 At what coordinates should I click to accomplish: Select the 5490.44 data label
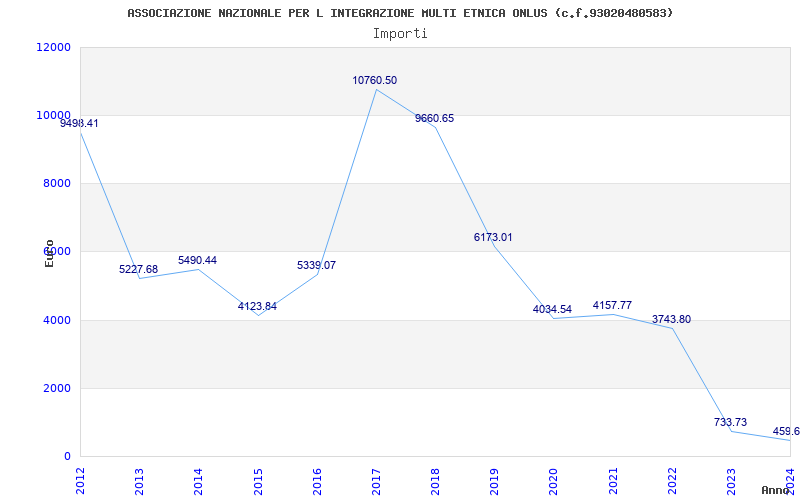pos(197,260)
